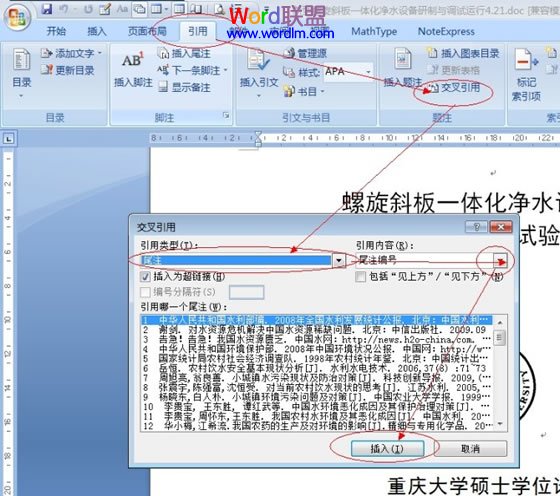Click the endnote list scroll up arrow
The height and width of the screenshot is (496, 560).
click(x=500, y=322)
